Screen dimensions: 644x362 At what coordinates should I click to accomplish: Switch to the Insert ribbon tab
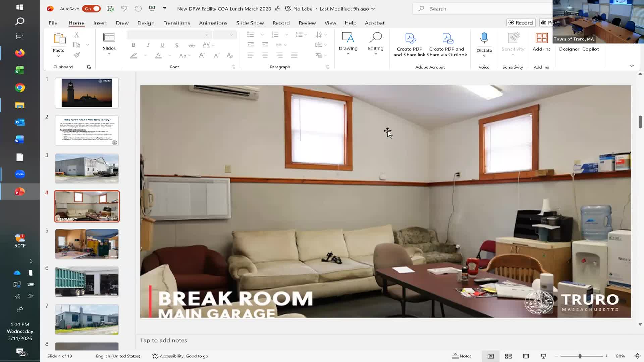[x=99, y=23]
